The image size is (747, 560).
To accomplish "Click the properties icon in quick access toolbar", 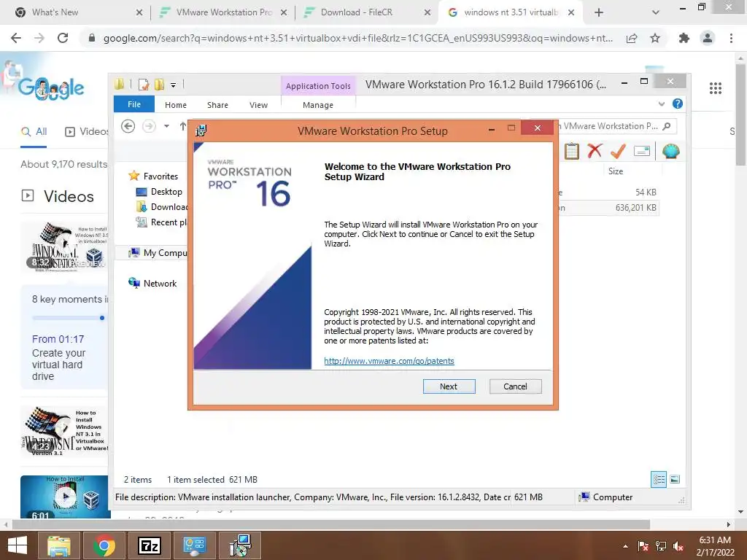I will coord(144,85).
